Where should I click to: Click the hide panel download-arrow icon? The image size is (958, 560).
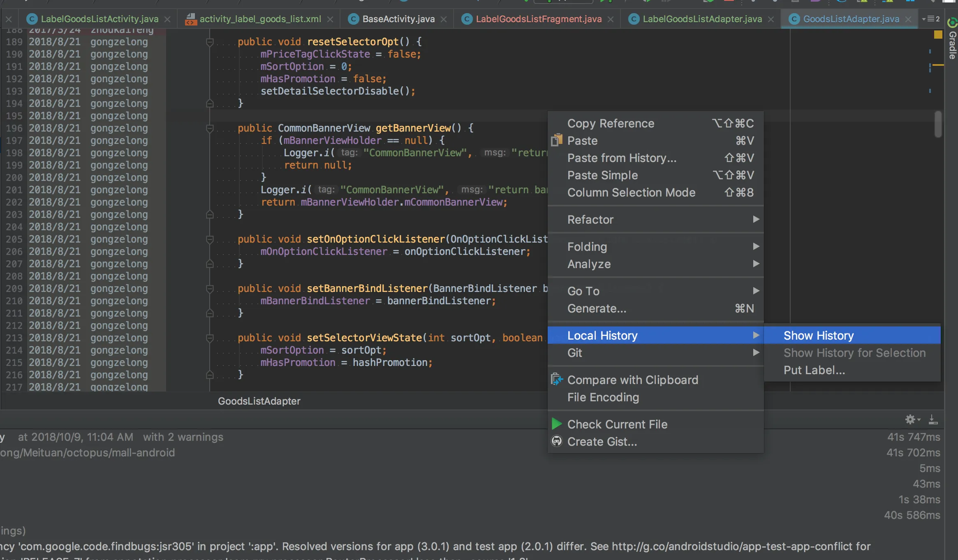point(933,419)
